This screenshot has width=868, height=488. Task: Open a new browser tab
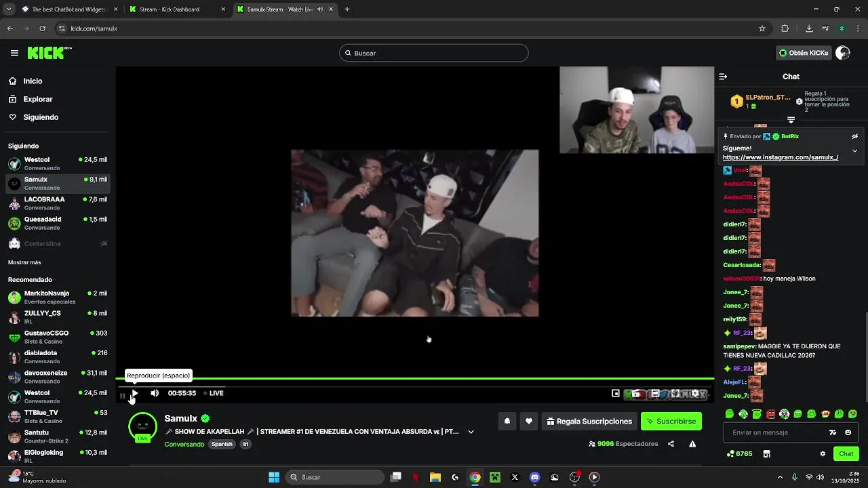coord(347,9)
